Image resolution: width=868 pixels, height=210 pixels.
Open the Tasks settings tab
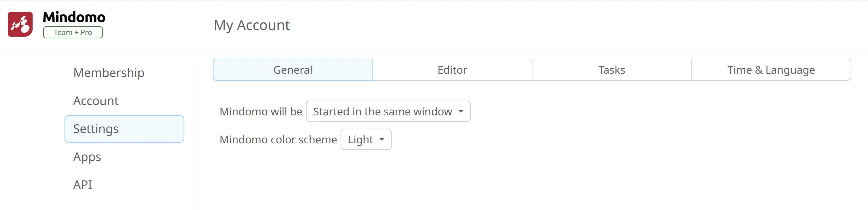612,70
